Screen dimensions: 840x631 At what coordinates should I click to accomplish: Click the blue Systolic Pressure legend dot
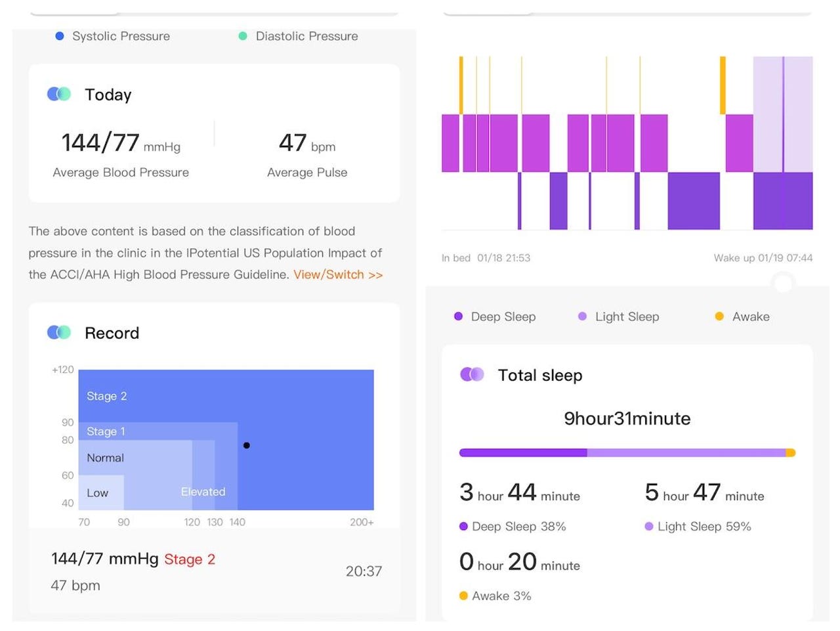pos(60,36)
